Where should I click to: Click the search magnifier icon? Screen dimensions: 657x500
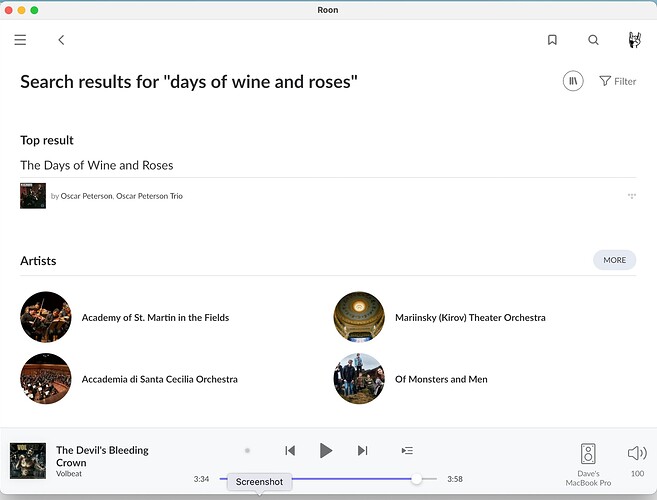pyautogui.click(x=593, y=40)
